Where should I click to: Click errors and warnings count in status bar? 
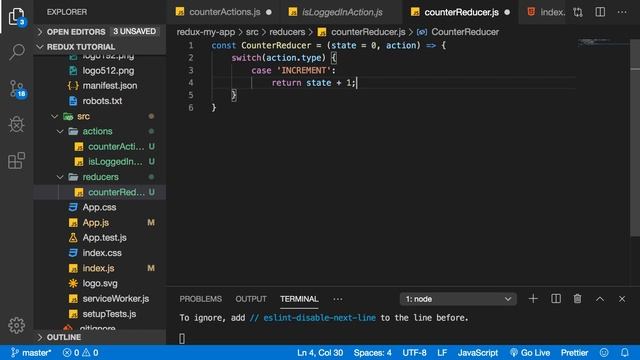80,353
